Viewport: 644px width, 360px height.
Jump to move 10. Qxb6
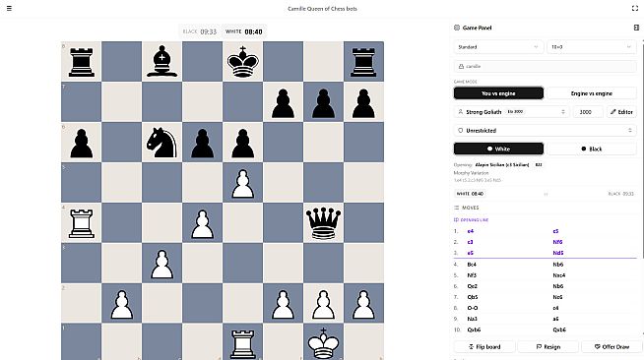474,330
